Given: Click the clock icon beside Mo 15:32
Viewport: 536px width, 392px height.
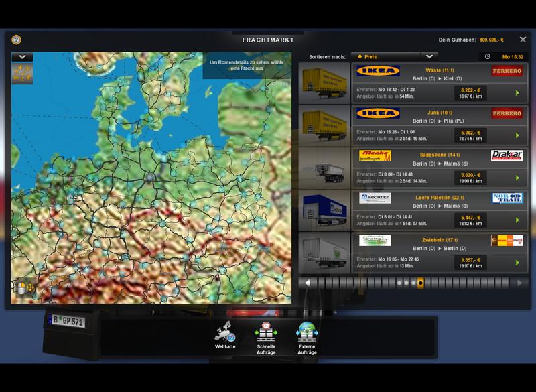Looking at the screenshot, I should coord(487,57).
